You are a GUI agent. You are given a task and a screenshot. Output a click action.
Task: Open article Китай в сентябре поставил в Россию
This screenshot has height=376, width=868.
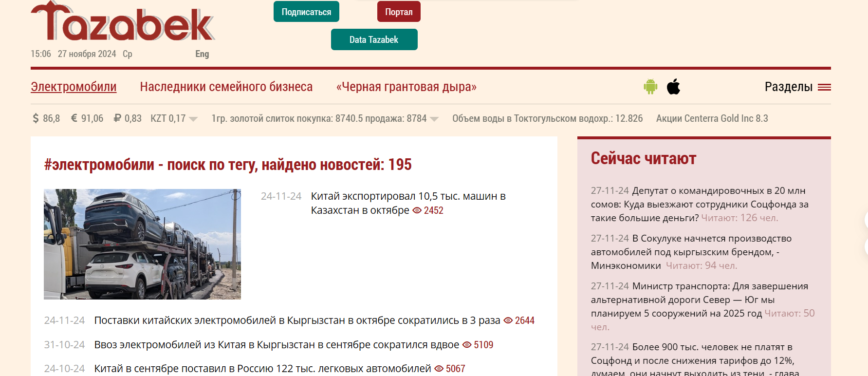[x=262, y=369]
